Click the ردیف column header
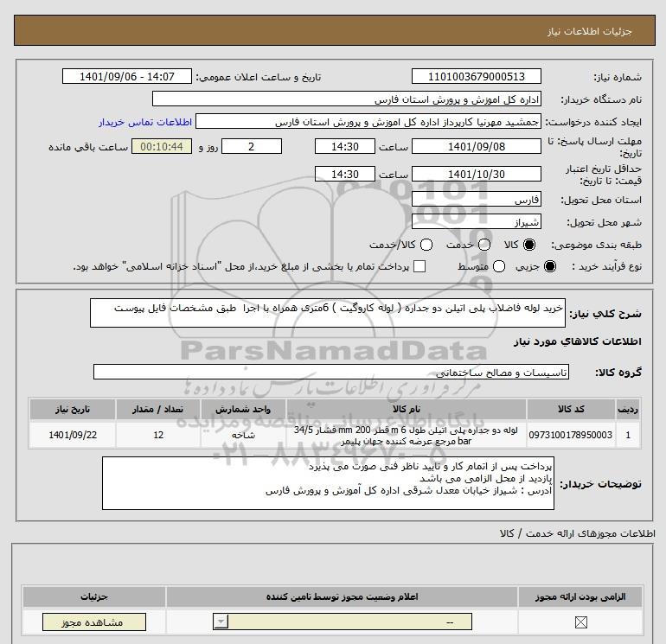 (x=628, y=409)
